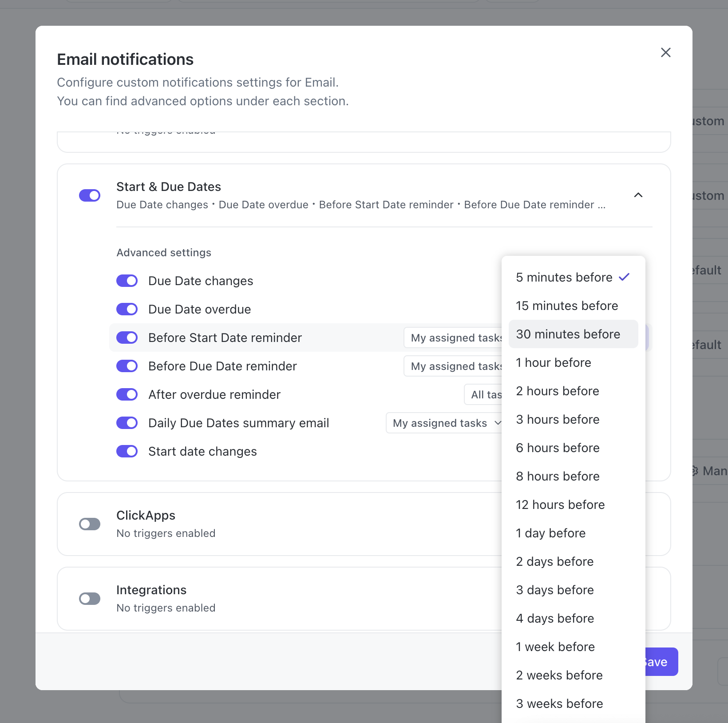Select 15 minutes before option
The width and height of the screenshot is (728, 723).
coord(573,306)
